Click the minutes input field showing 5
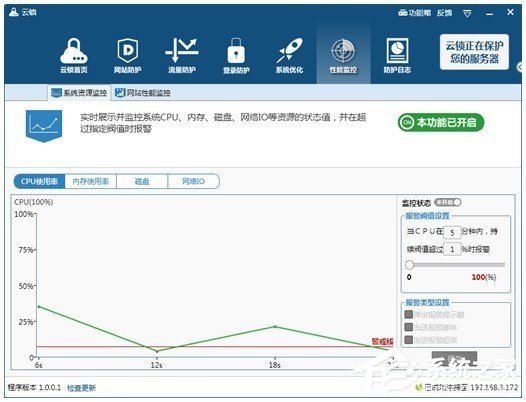Image resolution: width=526 pixels, height=402 pixels. [x=452, y=232]
